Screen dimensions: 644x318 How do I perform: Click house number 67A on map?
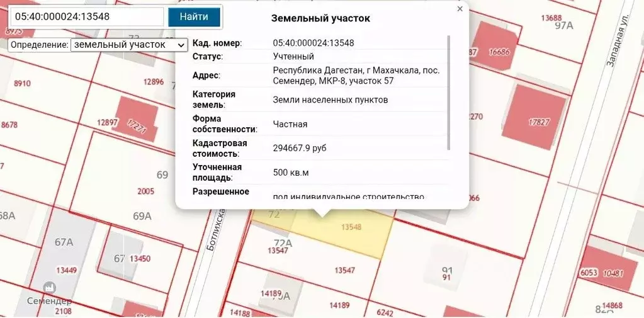pyautogui.click(x=64, y=242)
